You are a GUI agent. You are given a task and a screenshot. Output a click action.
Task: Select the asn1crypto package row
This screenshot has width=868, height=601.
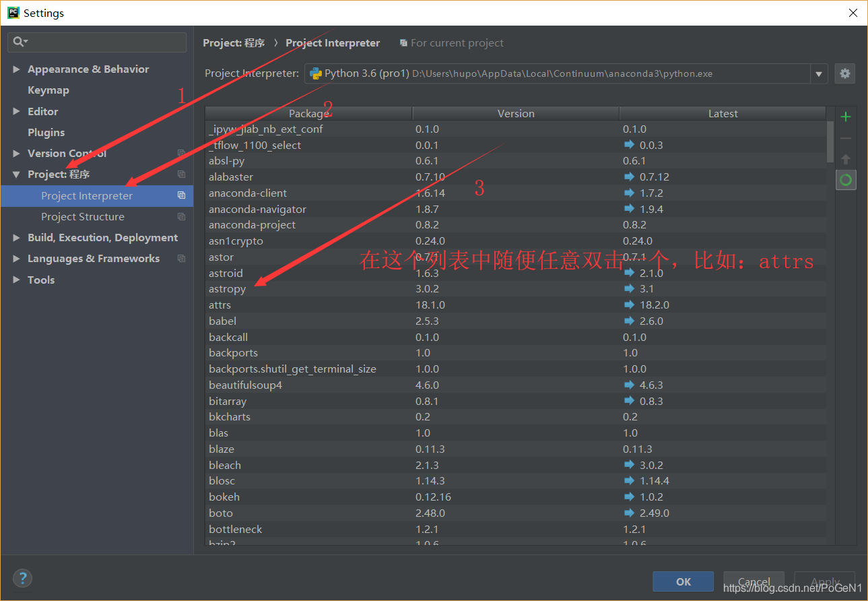(x=516, y=241)
